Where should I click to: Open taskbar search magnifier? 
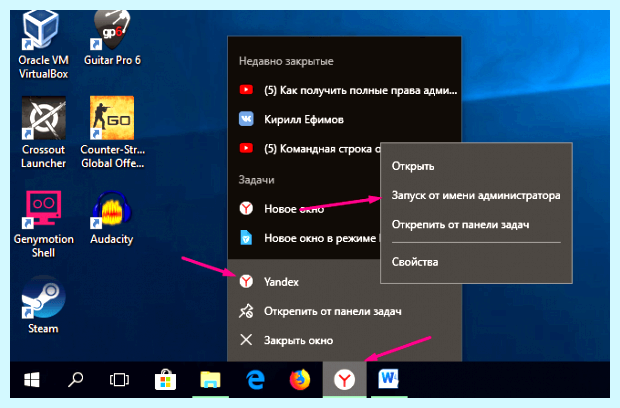(75, 380)
